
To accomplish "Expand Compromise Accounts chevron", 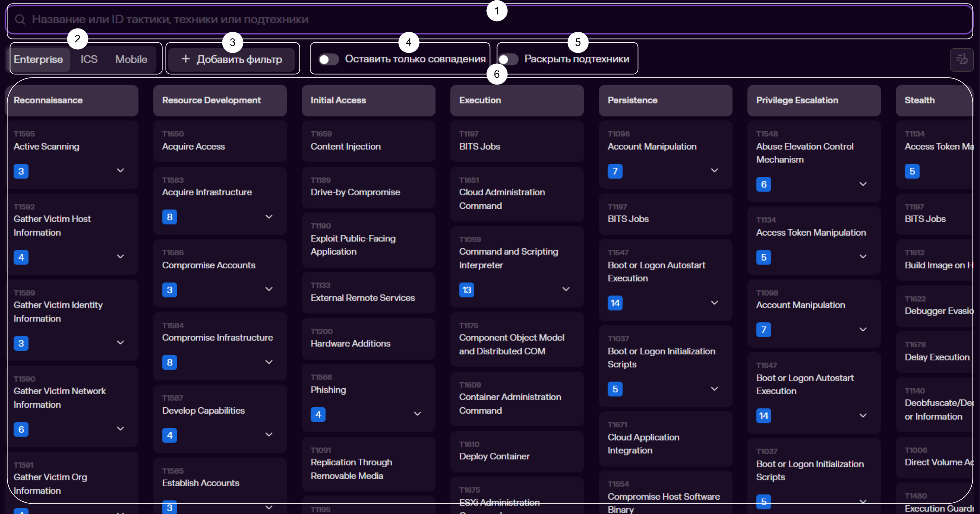I will [269, 289].
